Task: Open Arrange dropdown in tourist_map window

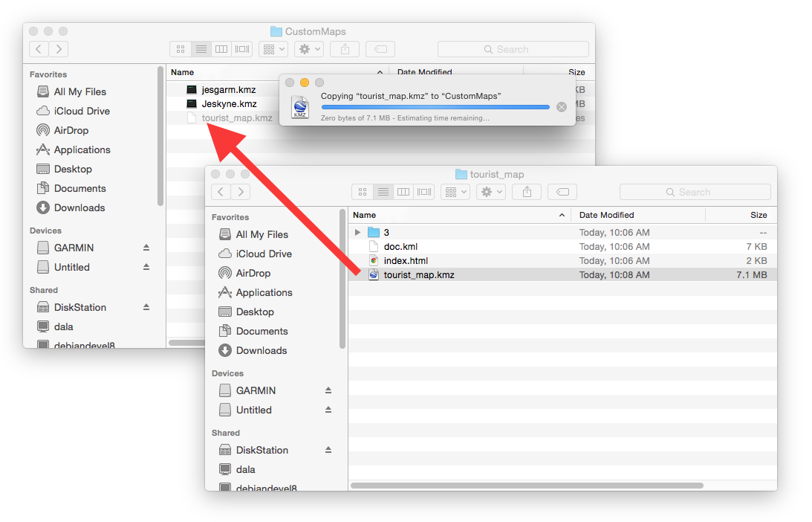Action: [455, 192]
